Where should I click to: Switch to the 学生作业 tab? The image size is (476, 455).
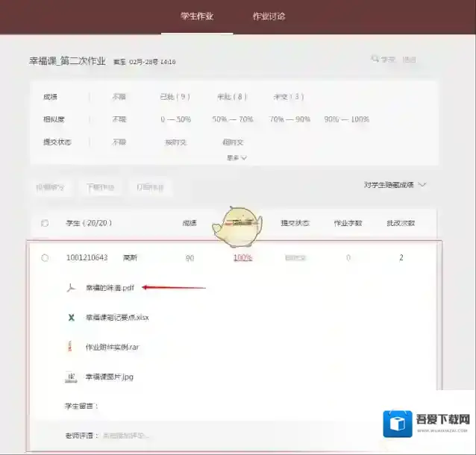(x=197, y=16)
